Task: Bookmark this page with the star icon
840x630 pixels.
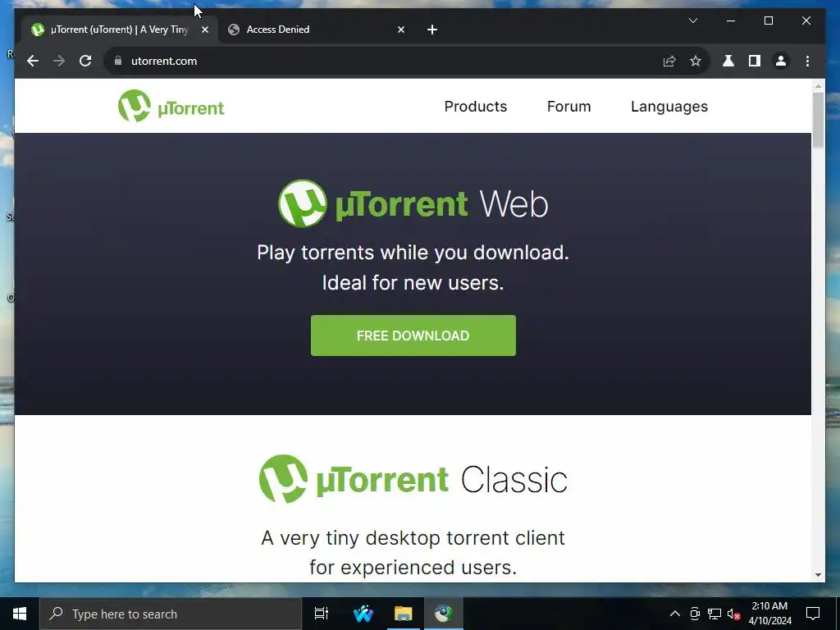Action: tap(696, 61)
